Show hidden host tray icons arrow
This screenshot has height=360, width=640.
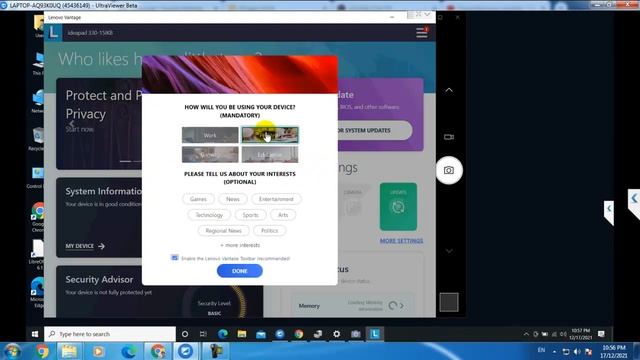pos(554,351)
